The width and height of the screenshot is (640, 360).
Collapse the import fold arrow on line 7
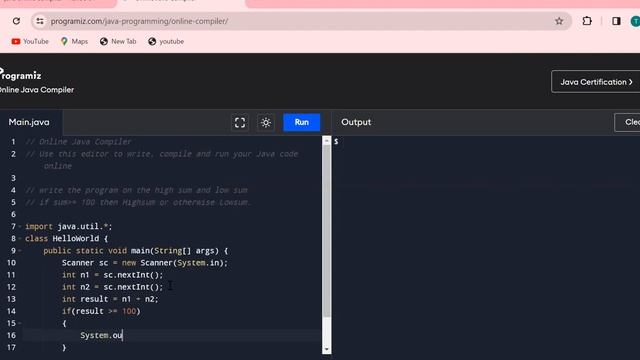tap(20, 227)
